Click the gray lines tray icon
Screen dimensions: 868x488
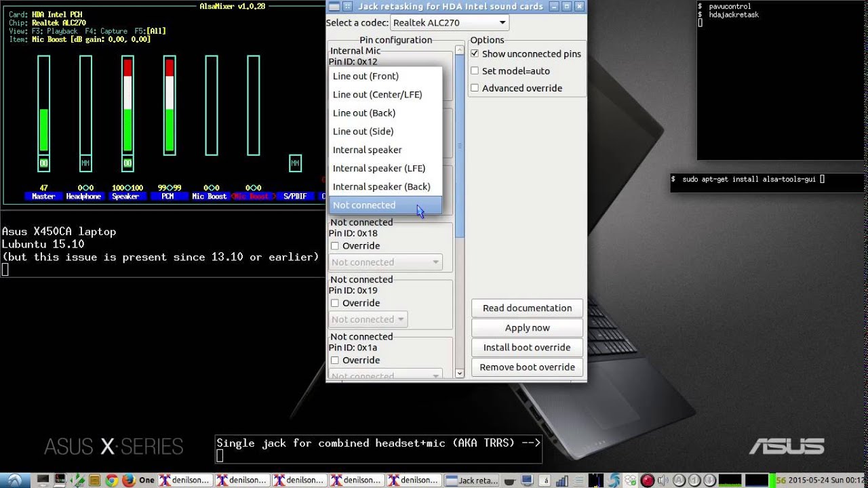pyautogui.click(x=579, y=480)
